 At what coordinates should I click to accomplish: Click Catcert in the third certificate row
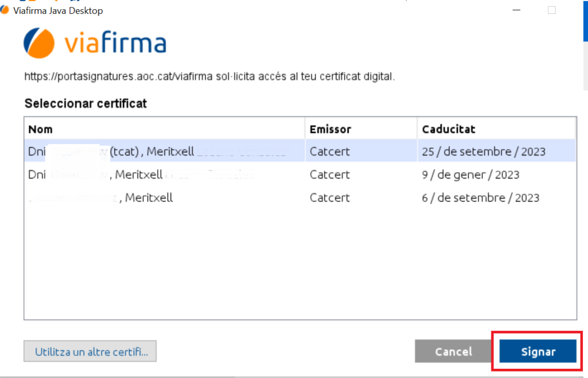coord(330,198)
